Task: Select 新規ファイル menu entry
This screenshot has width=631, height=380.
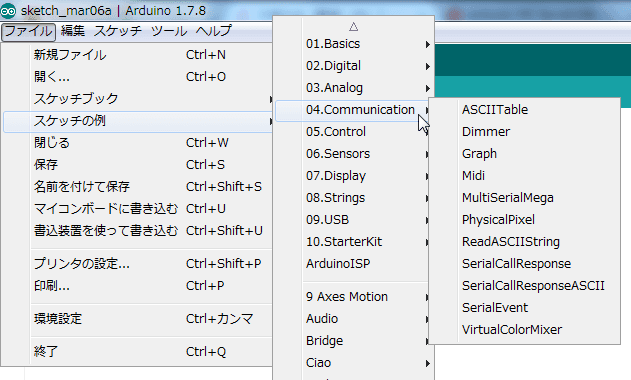Action: (x=138, y=55)
